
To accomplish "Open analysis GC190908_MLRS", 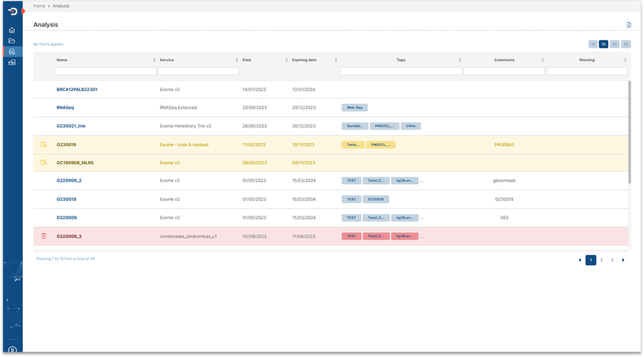I will pyautogui.click(x=75, y=162).
